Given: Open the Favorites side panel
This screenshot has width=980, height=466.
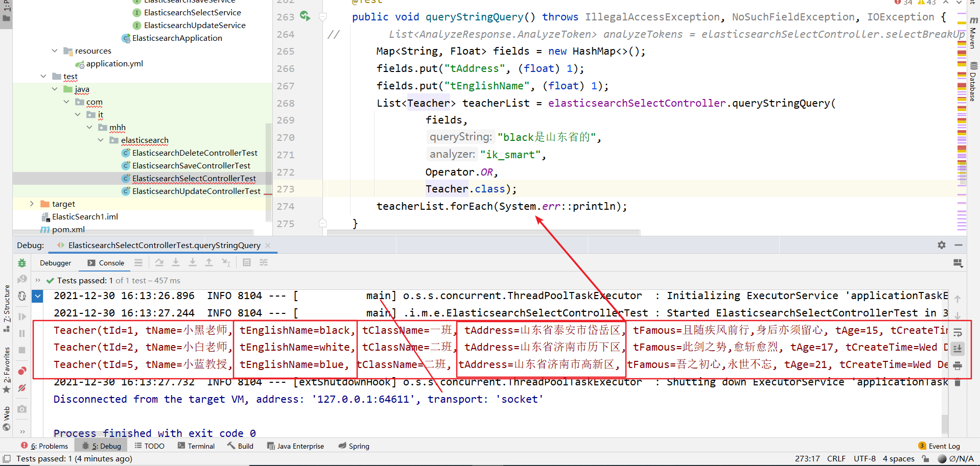Looking at the screenshot, I should coord(7,370).
